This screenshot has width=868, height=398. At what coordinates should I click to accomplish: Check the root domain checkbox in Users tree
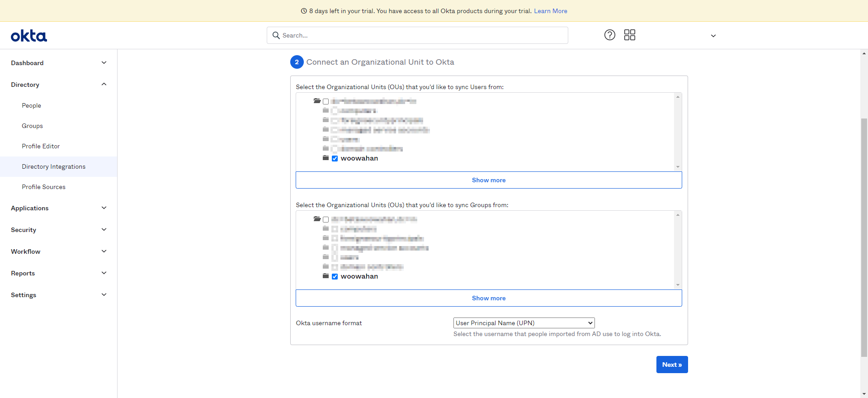coord(325,101)
